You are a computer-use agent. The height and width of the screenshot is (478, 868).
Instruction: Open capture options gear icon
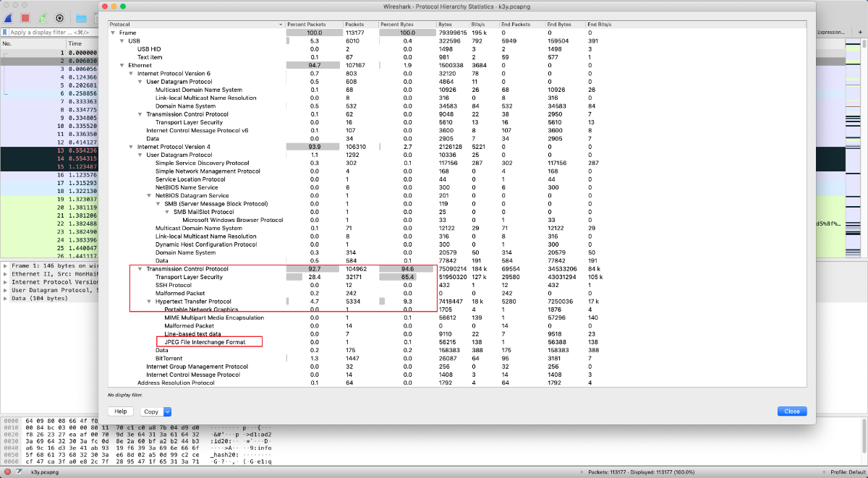60,17
